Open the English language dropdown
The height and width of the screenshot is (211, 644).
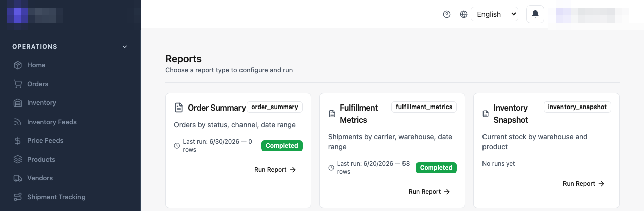click(x=495, y=14)
